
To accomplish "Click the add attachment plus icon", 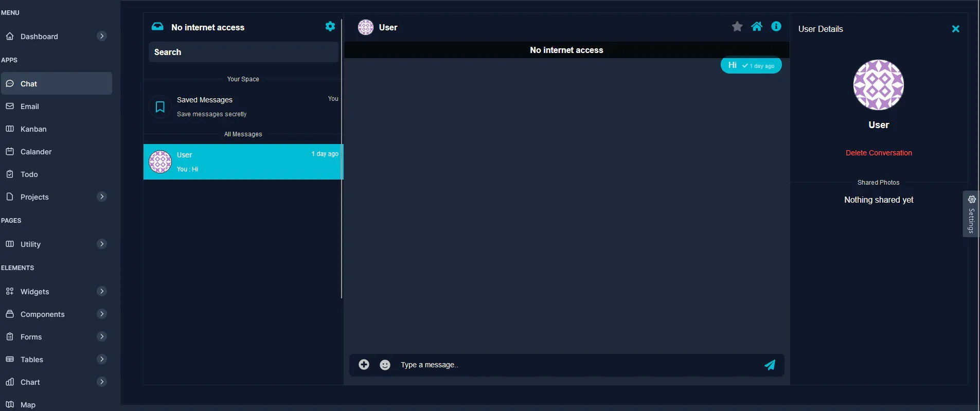I will pos(364,365).
